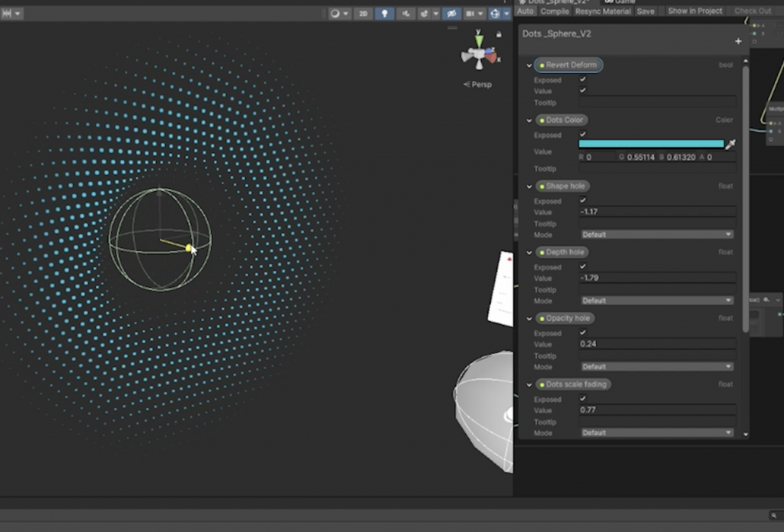Uncheck Exposed for Revert Deform

click(583, 80)
